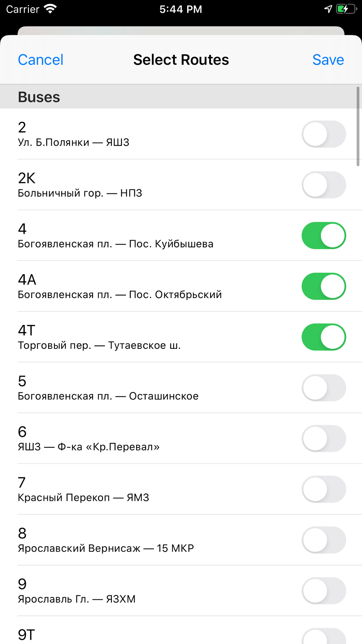
Task: Select the Buses section header
Action: [181, 97]
